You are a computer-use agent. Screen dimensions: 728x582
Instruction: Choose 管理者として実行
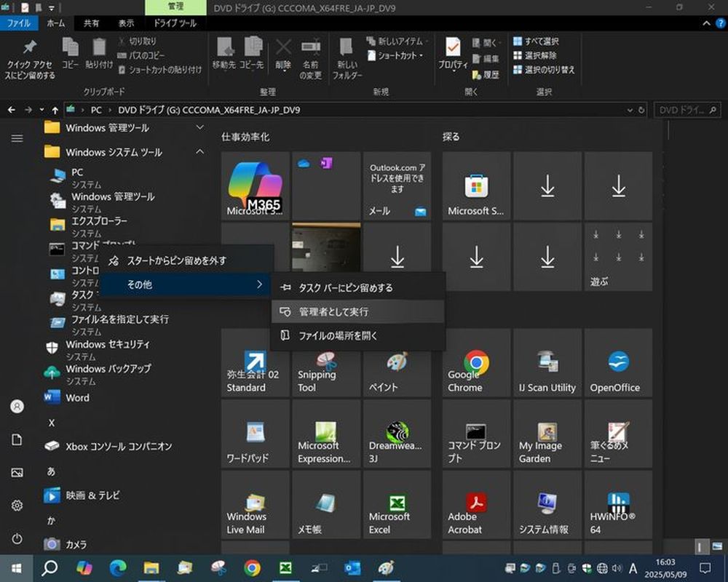click(358, 311)
